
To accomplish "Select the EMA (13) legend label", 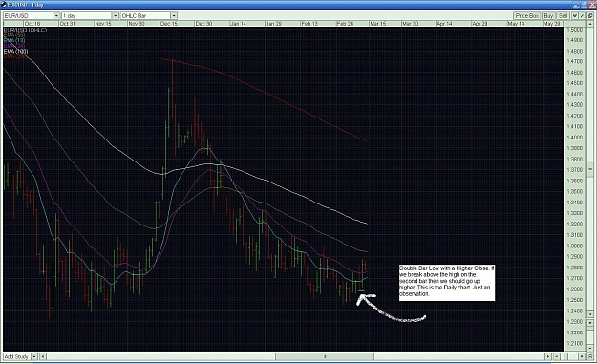I will (14, 40).
